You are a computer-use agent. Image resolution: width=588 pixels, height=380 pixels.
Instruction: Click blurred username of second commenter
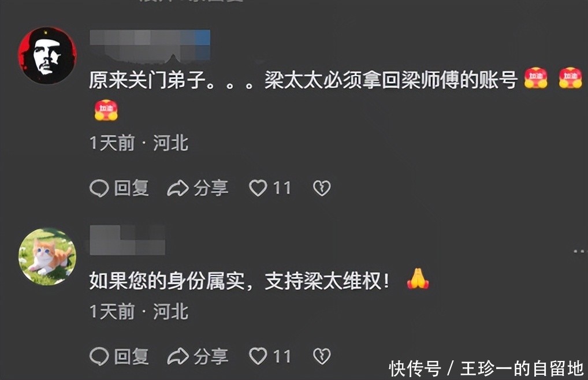(128, 240)
